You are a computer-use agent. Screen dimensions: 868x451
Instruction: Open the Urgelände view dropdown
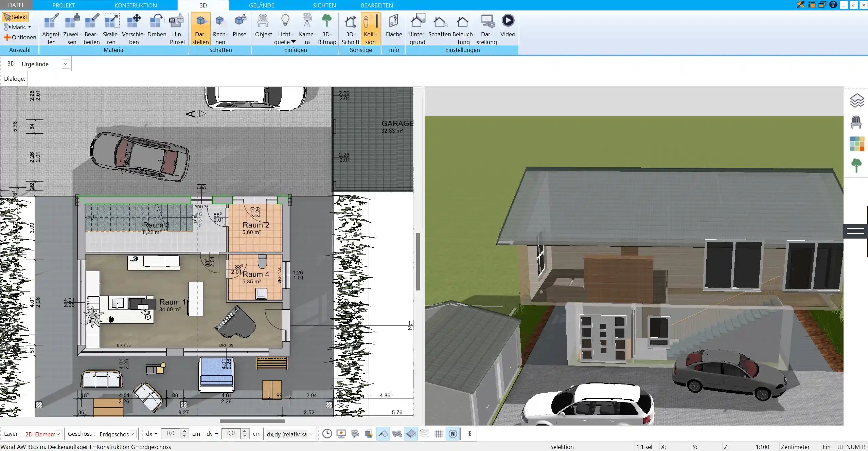click(x=65, y=63)
